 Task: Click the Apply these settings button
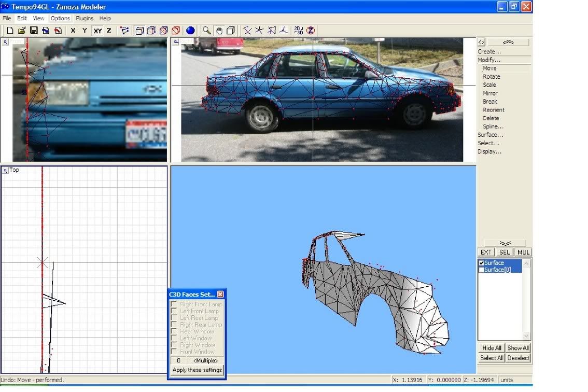[x=197, y=370]
